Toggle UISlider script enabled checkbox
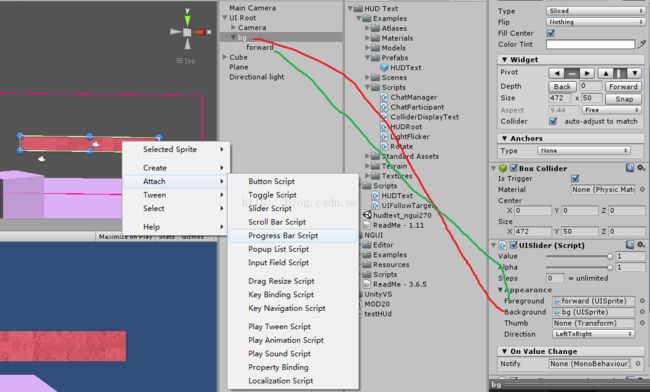The width and height of the screenshot is (650, 392). point(514,245)
